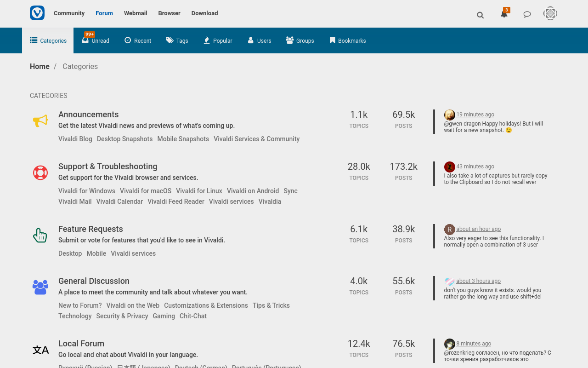Open the Recent tab
Viewport: 588px width, 368px height.
tap(137, 40)
